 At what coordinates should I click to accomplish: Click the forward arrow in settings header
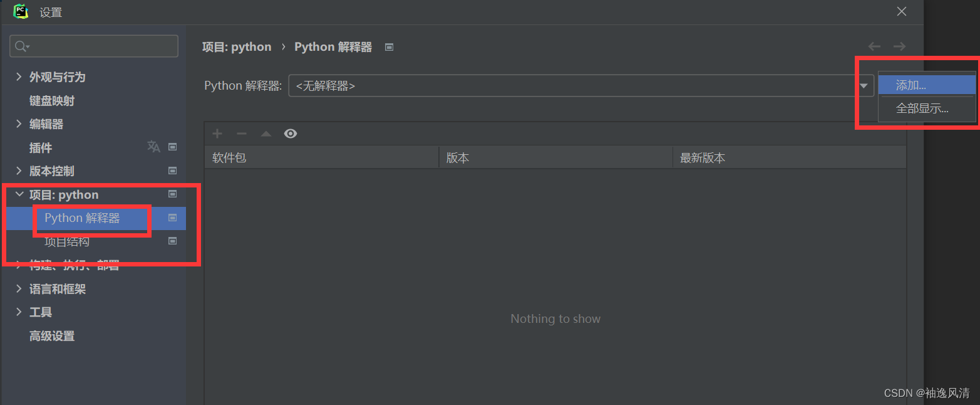tap(899, 46)
